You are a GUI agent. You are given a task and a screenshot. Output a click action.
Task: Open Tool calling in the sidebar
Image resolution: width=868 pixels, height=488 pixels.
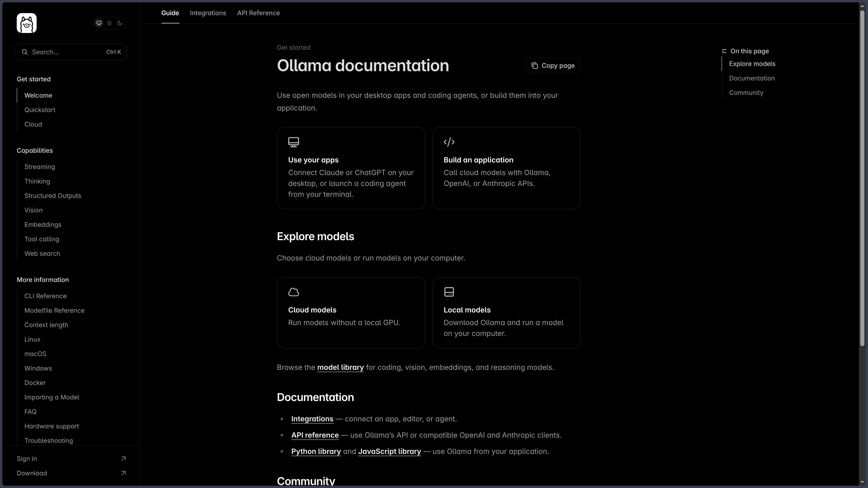pyautogui.click(x=42, y=239)
